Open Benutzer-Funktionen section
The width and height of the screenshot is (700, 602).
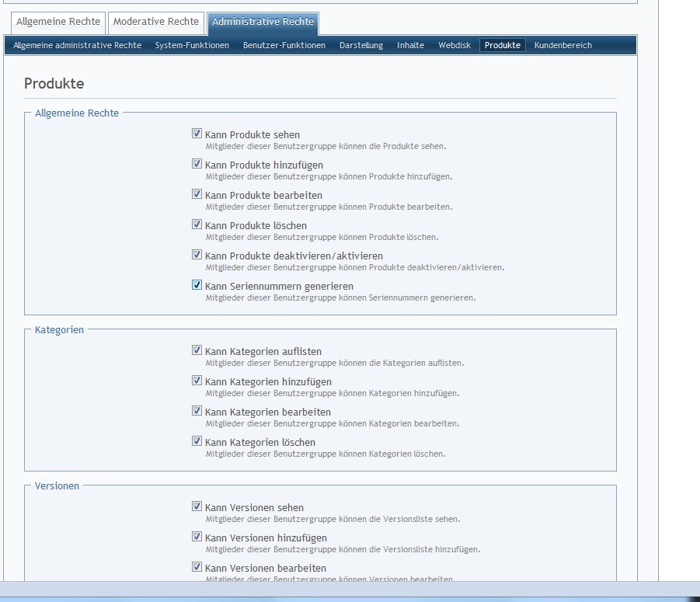284,45
